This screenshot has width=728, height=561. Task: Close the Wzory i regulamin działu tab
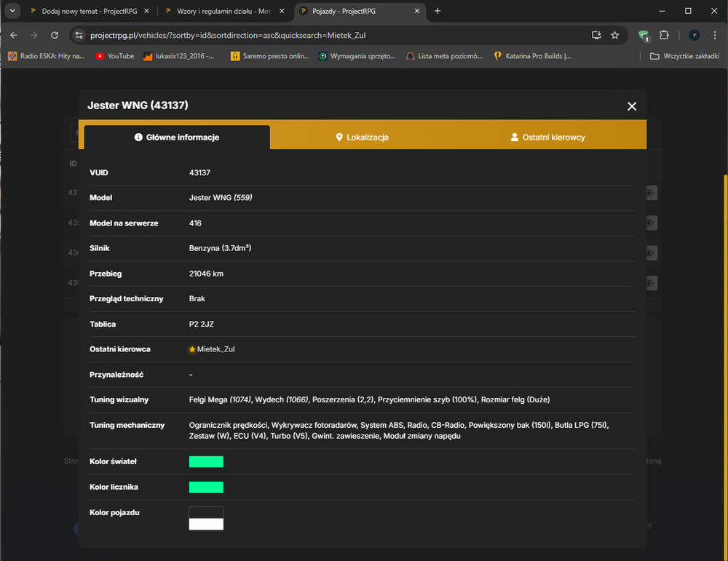coord(282,11)
